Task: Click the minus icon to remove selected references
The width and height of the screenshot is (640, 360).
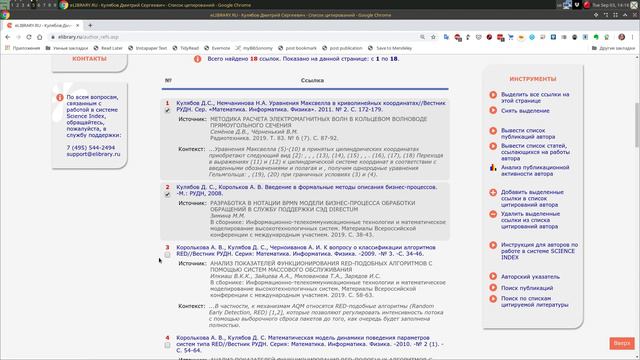Action: pyautogui.click(x=493, y=214)
